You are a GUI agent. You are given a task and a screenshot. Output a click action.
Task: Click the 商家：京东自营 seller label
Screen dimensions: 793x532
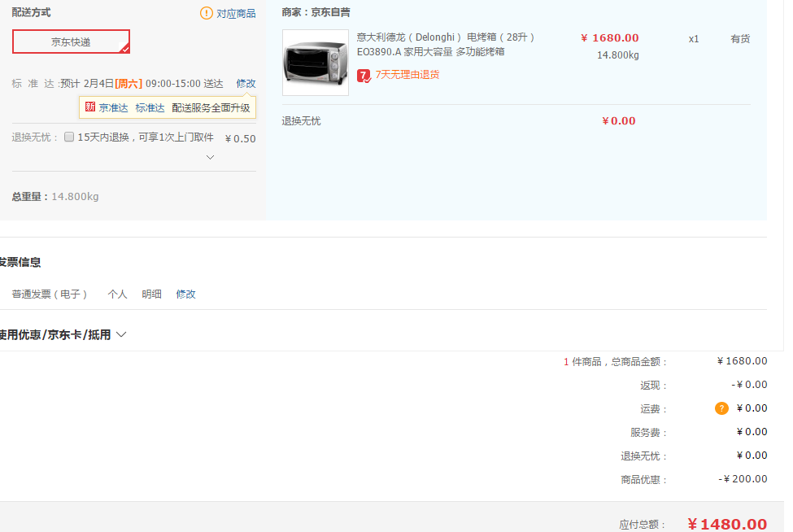[316, 12]
